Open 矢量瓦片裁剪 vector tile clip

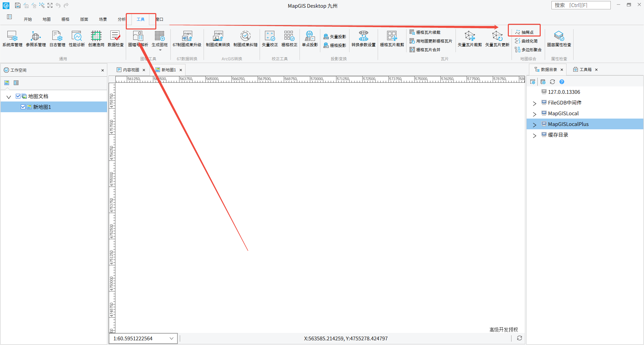(470, 39)
